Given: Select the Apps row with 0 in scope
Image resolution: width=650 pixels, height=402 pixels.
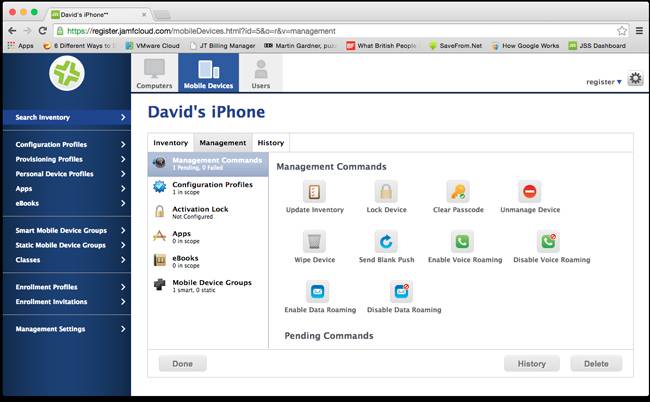Looking at the screenshot, I should [208, 237].
